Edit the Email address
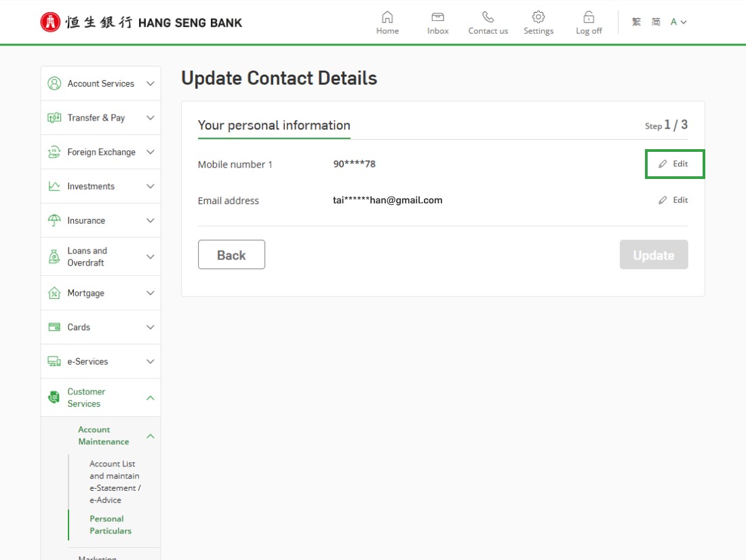Image resolution: width=746 pixels, height=560 pixels. tap(674, 200)
